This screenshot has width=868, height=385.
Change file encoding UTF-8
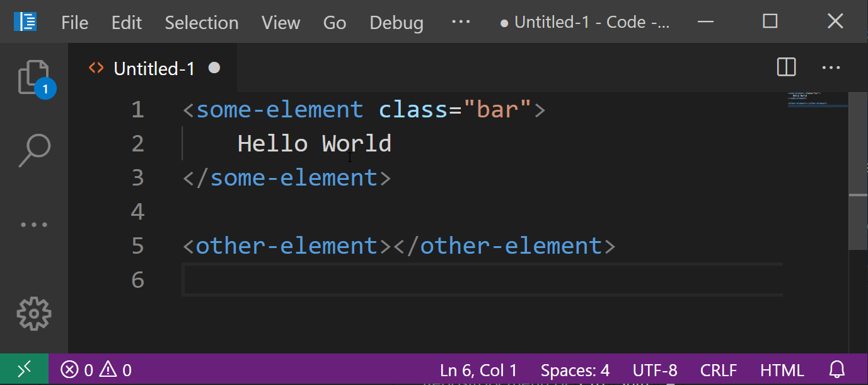(x=655, y=370)
